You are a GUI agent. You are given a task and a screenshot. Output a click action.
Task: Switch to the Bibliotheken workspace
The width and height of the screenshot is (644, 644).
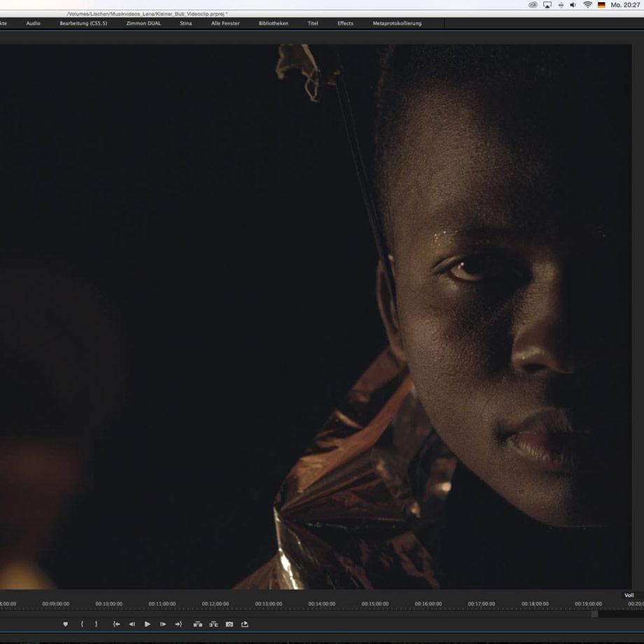(x=274, y=23)
